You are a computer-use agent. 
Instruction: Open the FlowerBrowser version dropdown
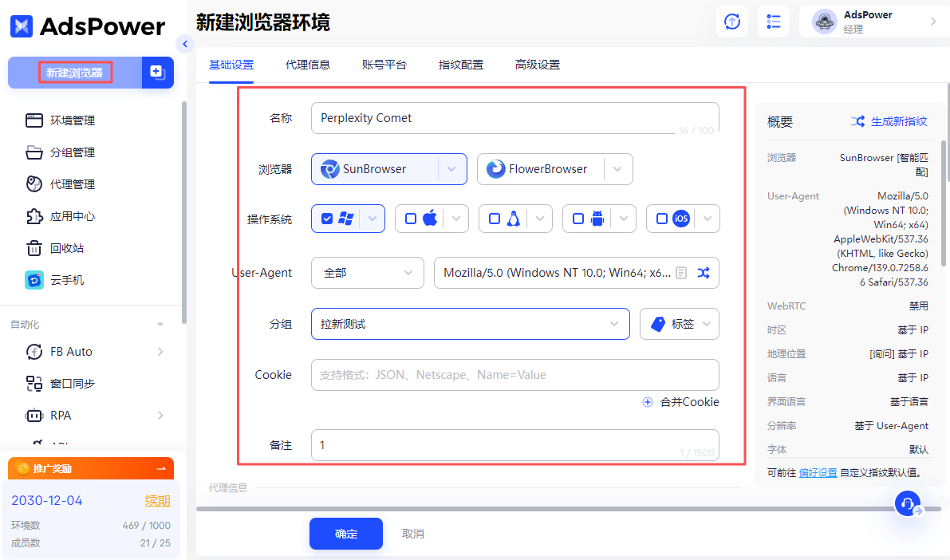point(617,168)
